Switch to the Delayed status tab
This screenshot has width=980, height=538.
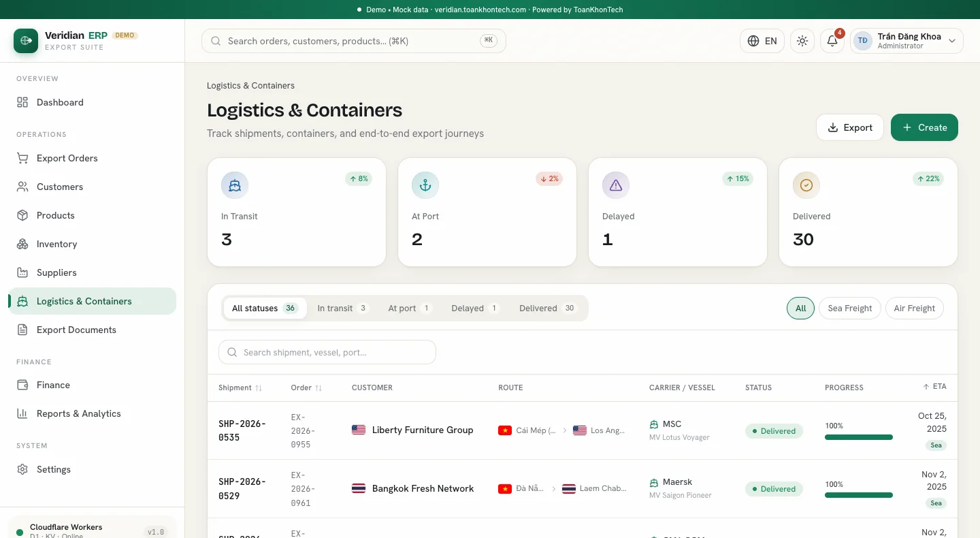pos(475,308)
